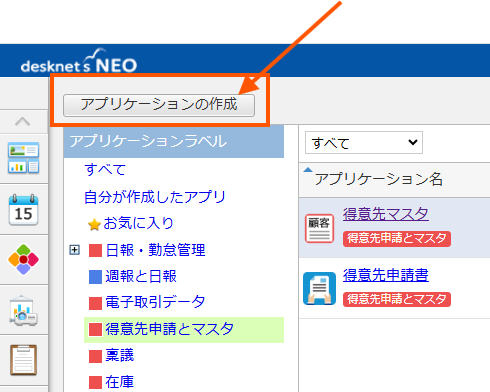Open the calendar icon showing 15
Image resolution: width=490 pixels, height=392 pixels.
tap(23, 209)
